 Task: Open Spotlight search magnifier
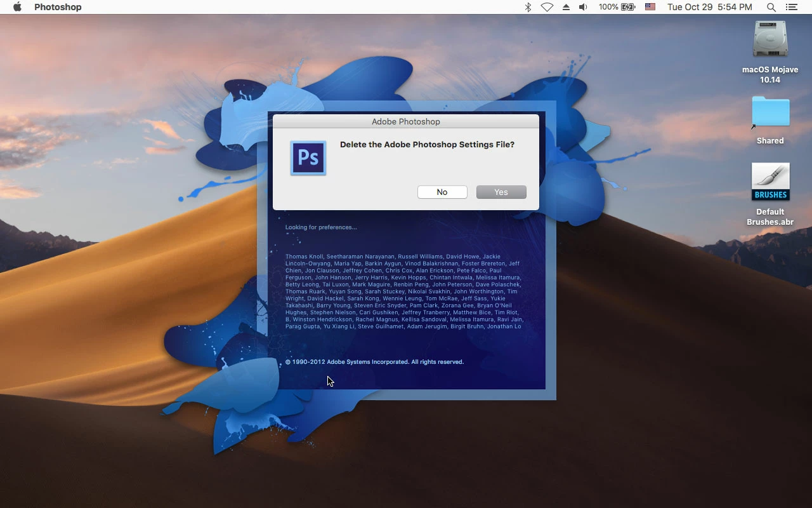pos(771,7)
